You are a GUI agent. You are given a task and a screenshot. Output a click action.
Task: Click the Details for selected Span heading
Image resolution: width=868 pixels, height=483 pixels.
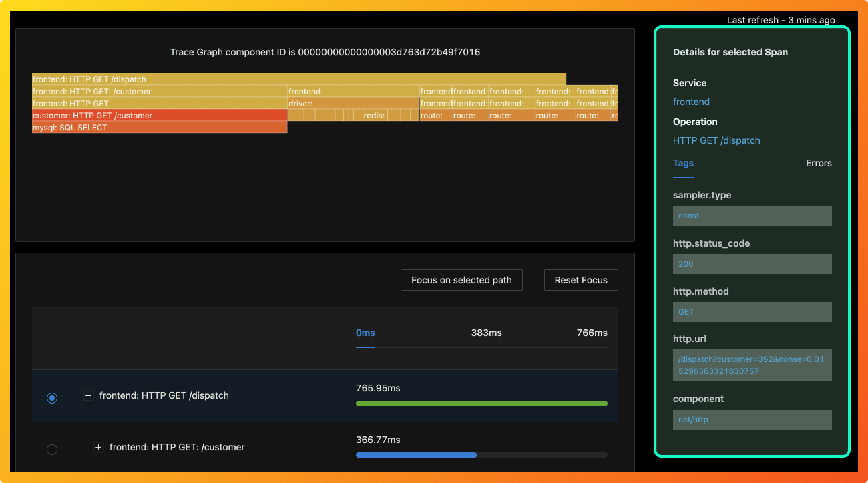(730, 52)
